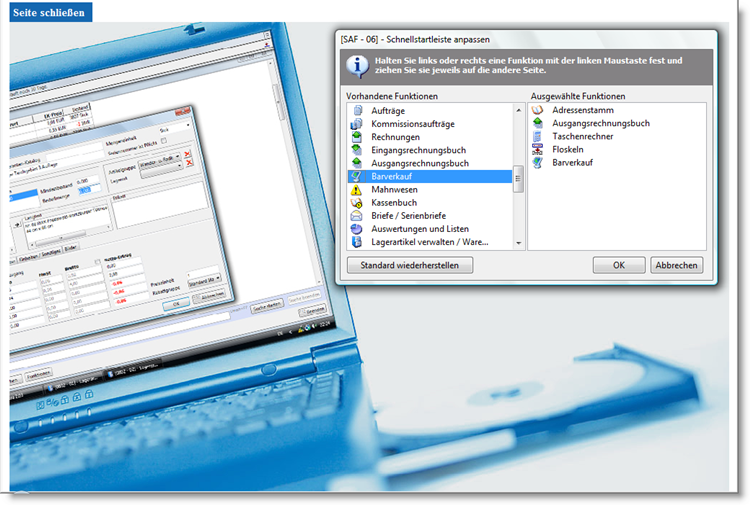The image size is (750, 505).
Task: Select the Rechnungen icon
Action: point(355,136)
